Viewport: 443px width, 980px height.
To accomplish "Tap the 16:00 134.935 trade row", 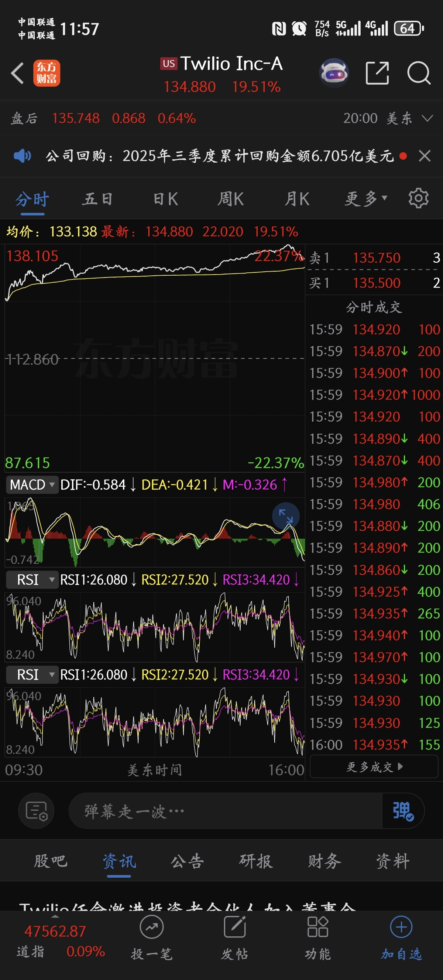I will click(374, 745).
